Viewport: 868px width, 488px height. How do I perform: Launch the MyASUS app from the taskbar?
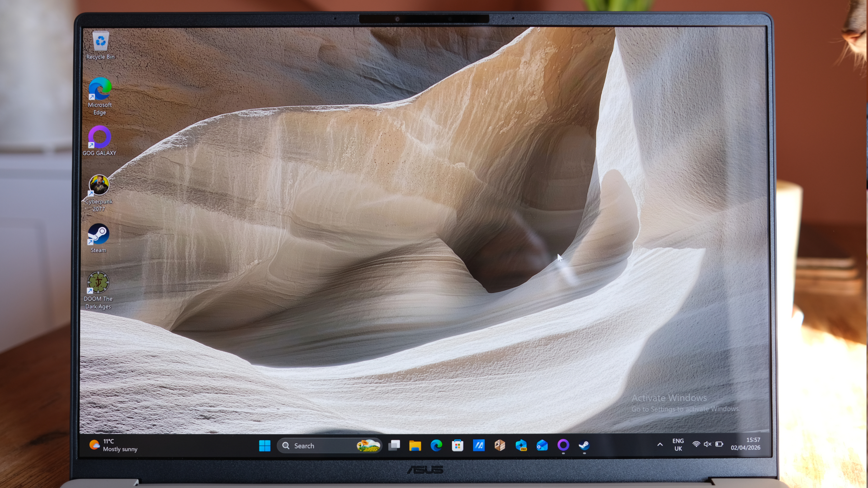click(x=479, y=446)
